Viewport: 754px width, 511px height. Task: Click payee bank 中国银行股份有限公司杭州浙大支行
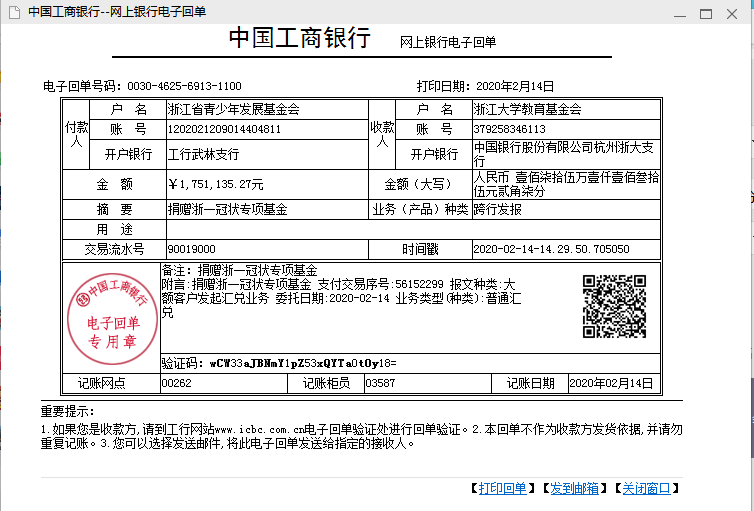(x=564, y=154)
